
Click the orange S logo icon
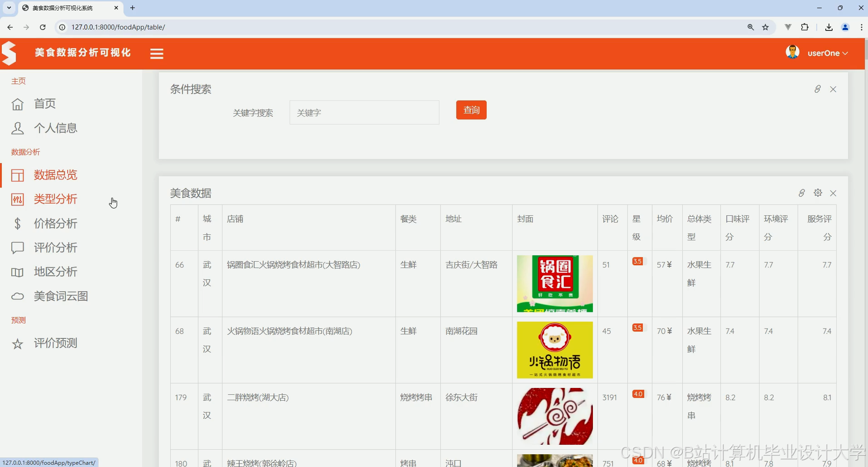click(x=9, y=53)
